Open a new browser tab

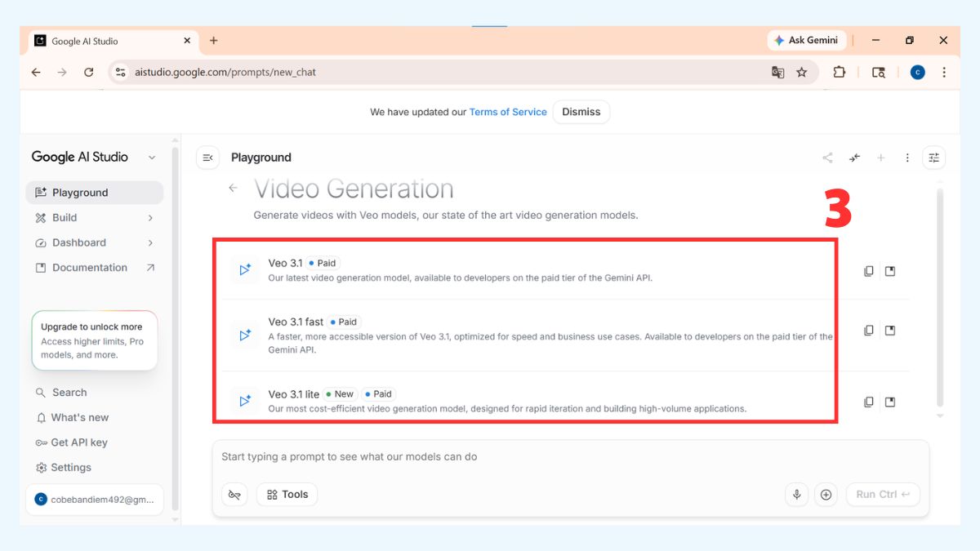tap(213, 40)
